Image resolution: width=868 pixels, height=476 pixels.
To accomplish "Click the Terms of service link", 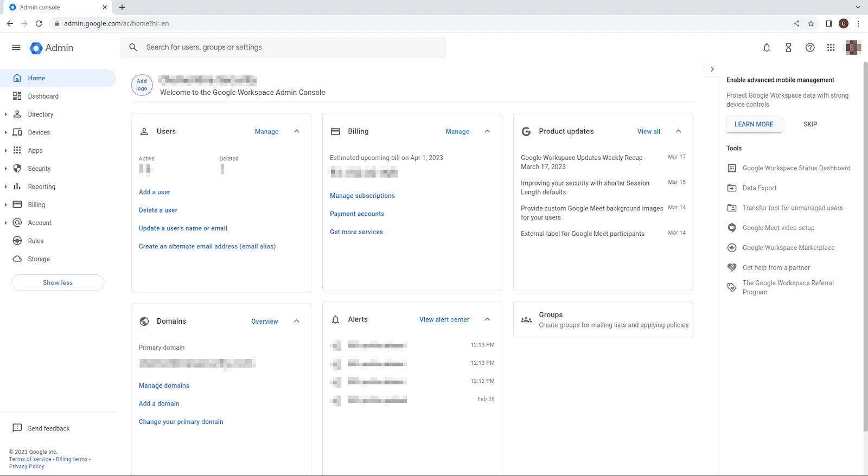I will (30, 459).
